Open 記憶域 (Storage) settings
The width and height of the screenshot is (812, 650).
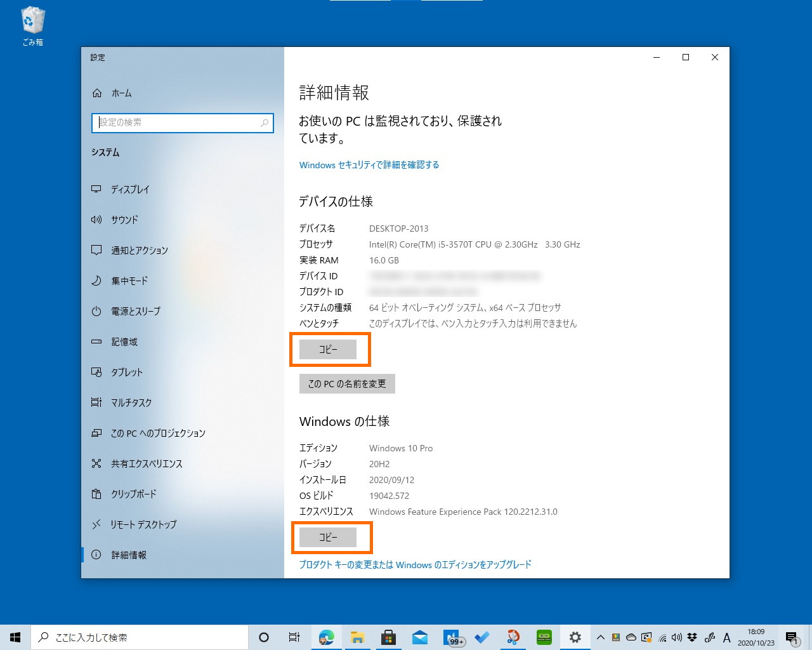click(x=124, y=342)
